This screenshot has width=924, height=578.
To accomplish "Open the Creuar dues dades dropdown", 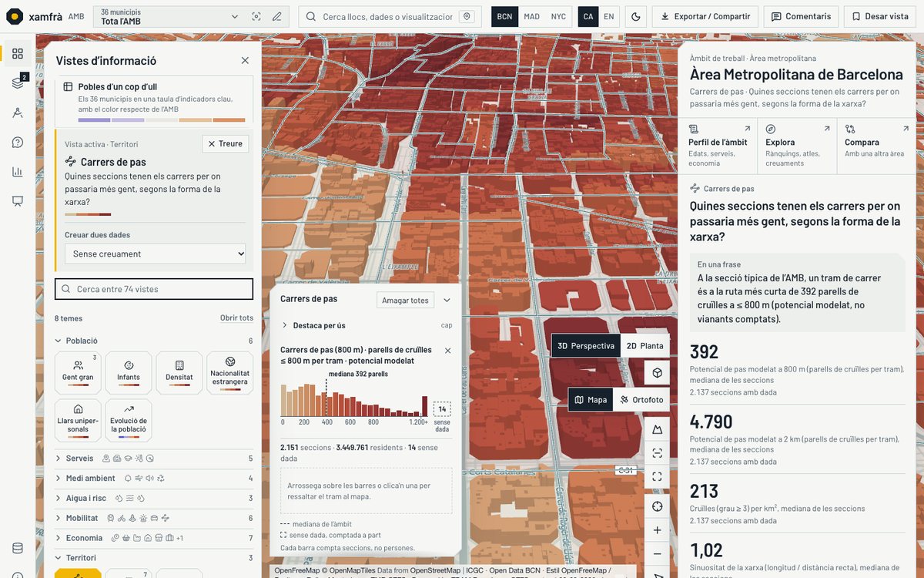I will (154, 254).
